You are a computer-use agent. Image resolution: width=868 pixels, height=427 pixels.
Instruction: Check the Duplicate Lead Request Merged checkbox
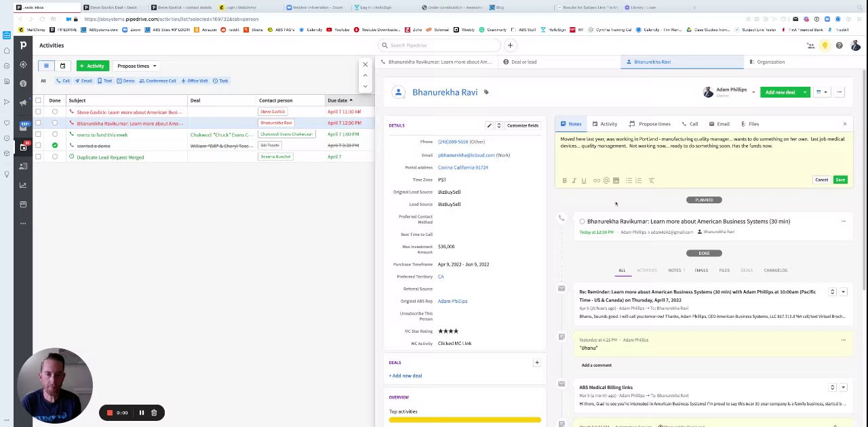38,157
